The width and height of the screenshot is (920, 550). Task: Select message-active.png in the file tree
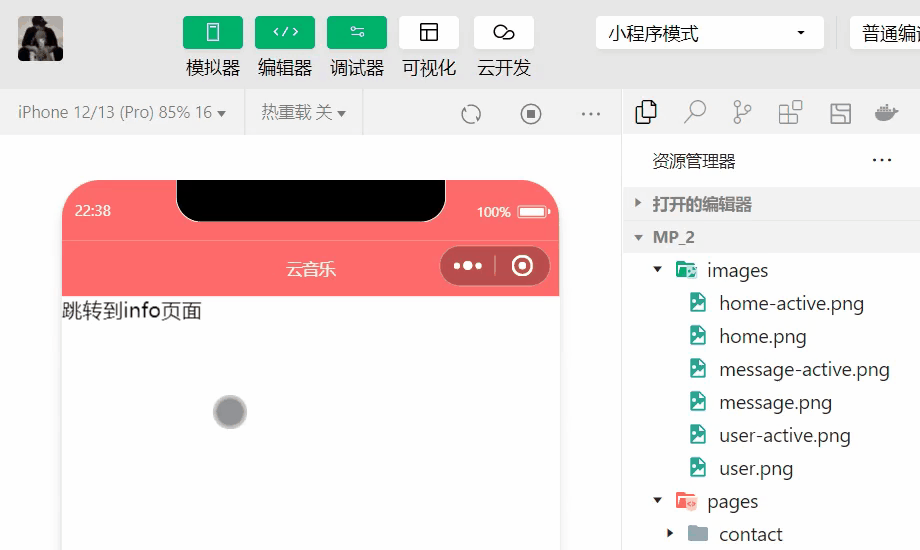[804, 370]
